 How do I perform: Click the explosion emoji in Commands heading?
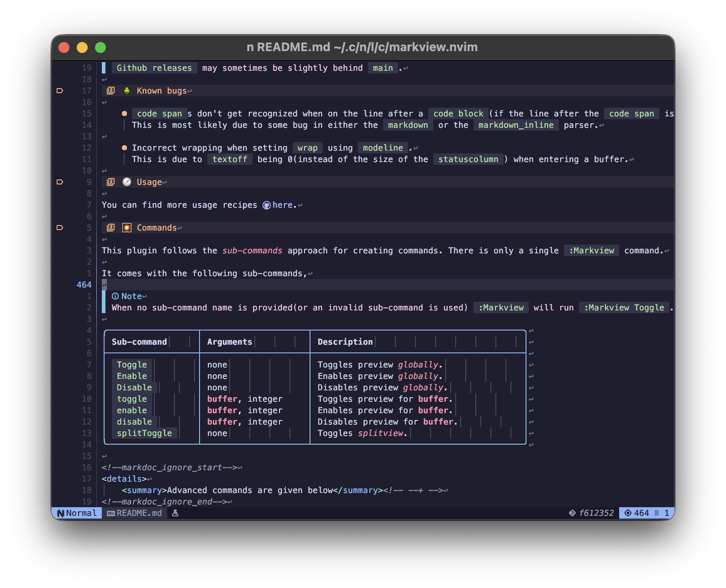coord(127,228)
